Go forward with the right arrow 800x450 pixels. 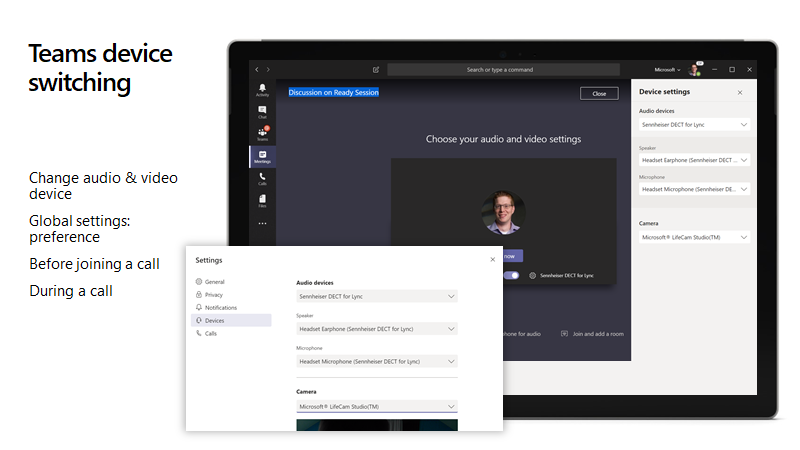click(x=268, y=69)
